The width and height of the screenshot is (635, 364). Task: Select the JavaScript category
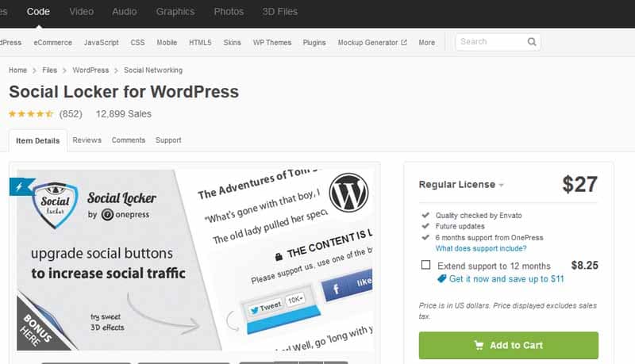102,43
